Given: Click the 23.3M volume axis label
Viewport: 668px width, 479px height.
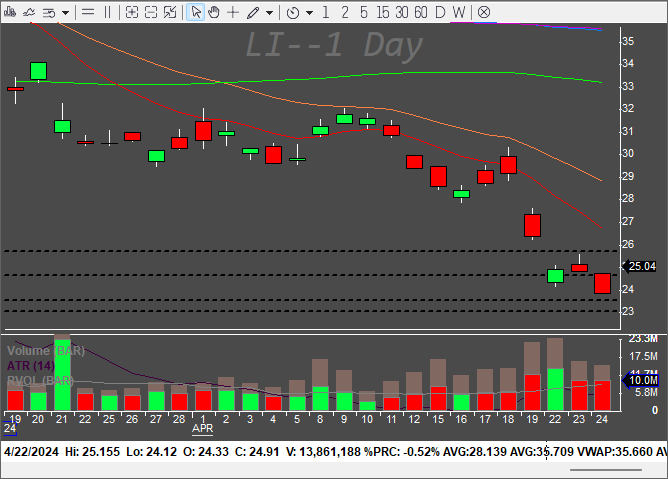Looking at the screenshot, I should (643, 339).
